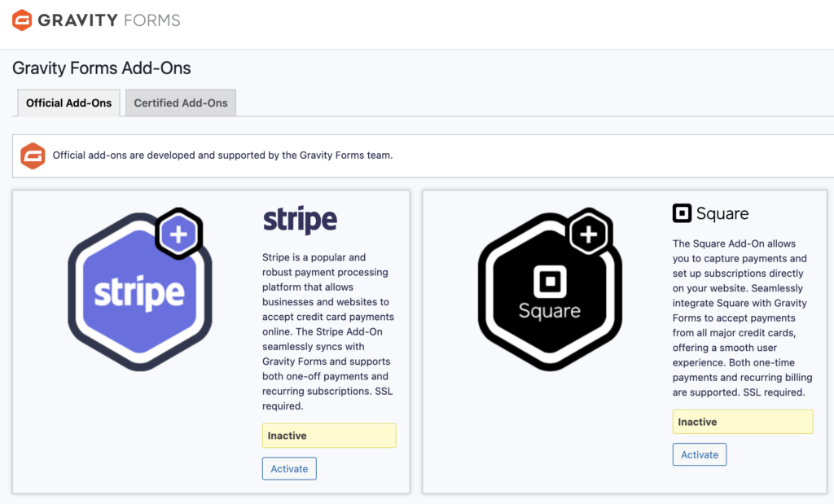Click the orange icon in the notice bar
The width and height of the screenshot is (834, 504).
pyautogui.click(x=33, y=156)
